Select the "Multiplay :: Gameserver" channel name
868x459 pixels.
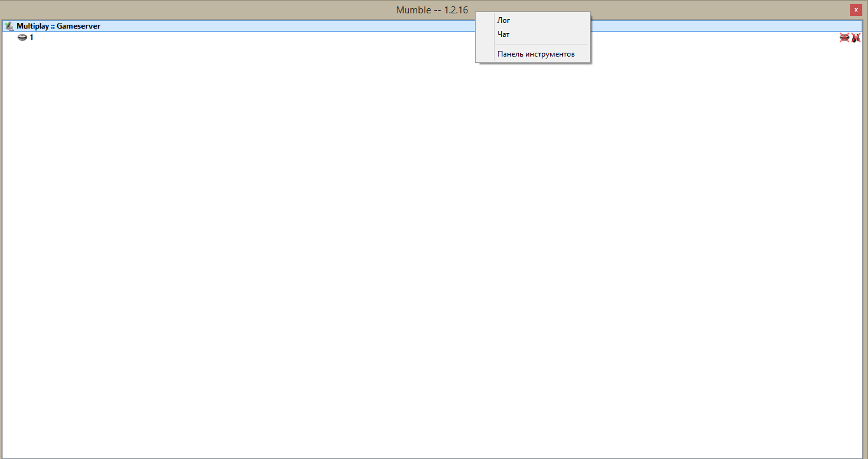(x=59, y=26)
